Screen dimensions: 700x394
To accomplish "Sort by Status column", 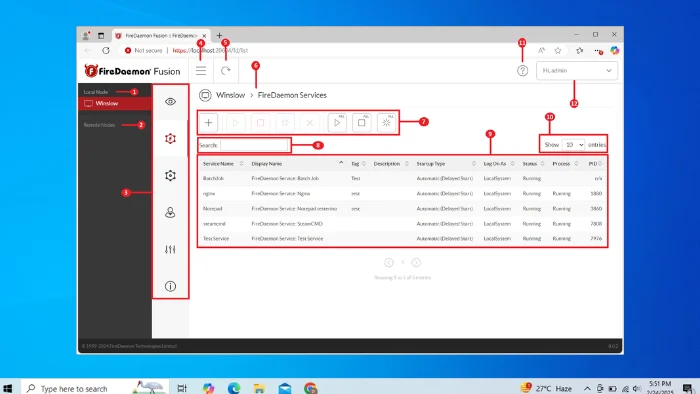I will coord(533,164).
